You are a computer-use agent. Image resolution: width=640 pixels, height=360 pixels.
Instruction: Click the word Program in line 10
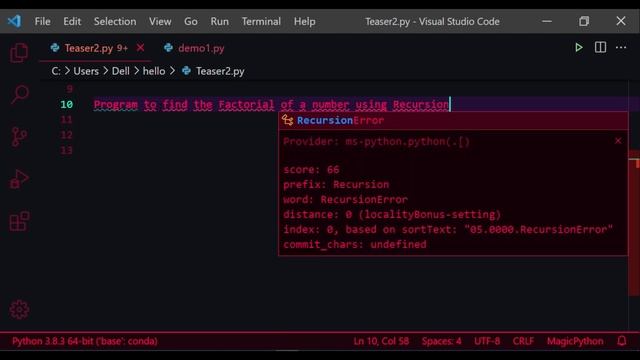pyautogui.click(x=116, y=104)
